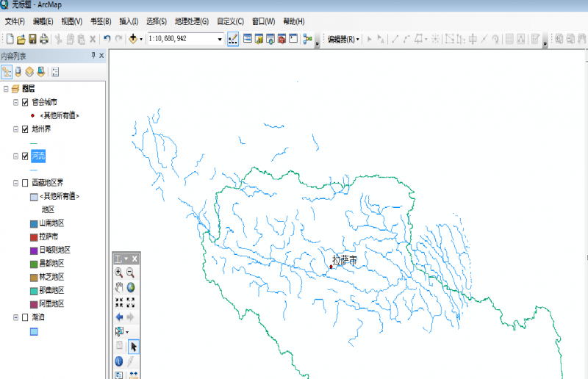Screen dimensions: 588x379
Task: Open the 编辑(E) menu
Action: [43, 21]
